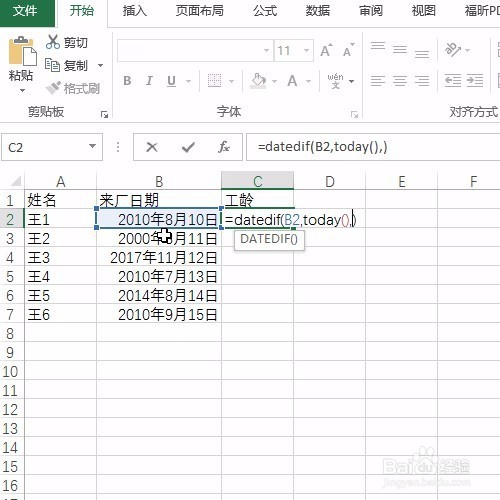
Task: Apply fill color bucket icon
Action: (x=259, y=81)
